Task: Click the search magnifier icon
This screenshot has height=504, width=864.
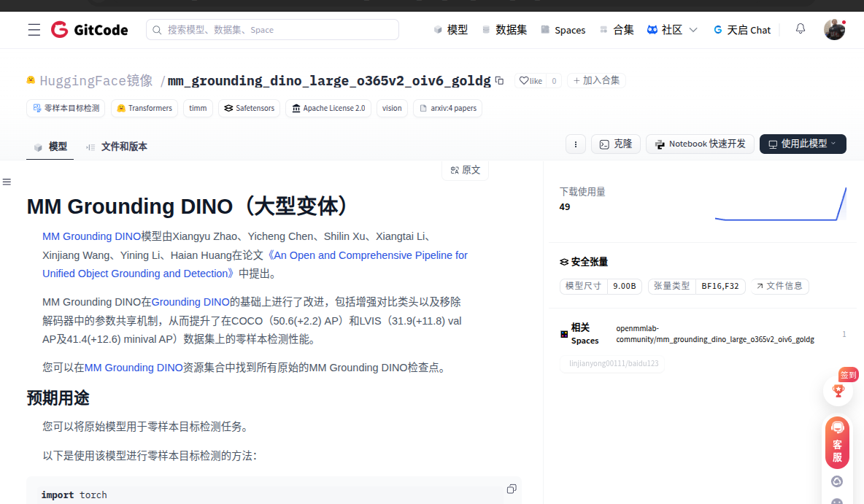Action: click(x=157, y=30)
